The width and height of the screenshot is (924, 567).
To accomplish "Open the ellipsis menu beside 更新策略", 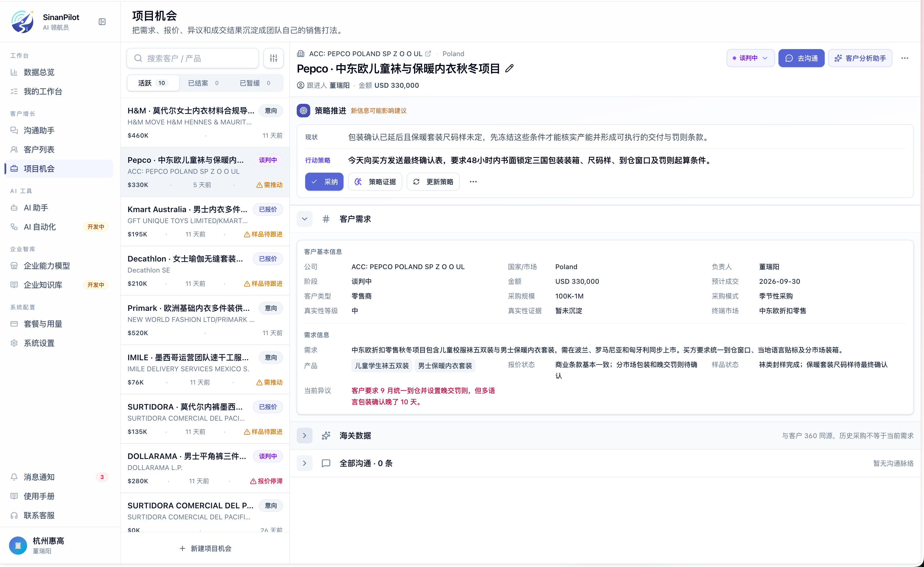I will 473,181.
